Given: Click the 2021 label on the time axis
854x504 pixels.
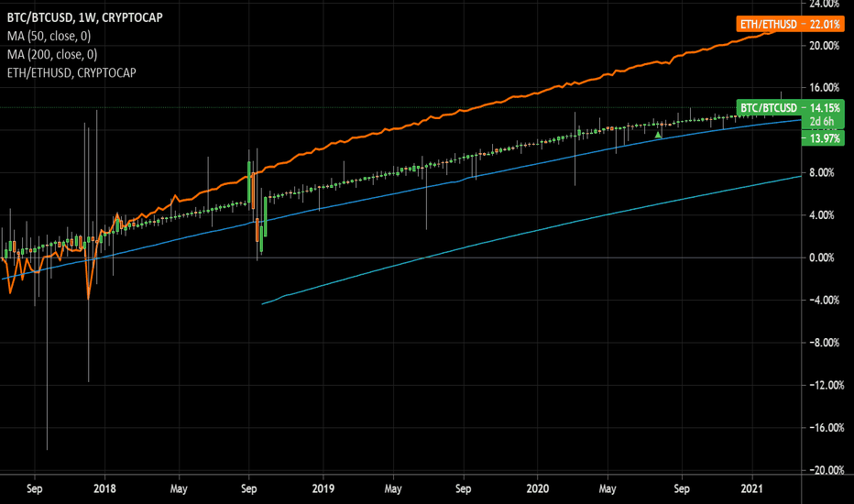Looking at the screenshot, I should (x=752, y=488).
